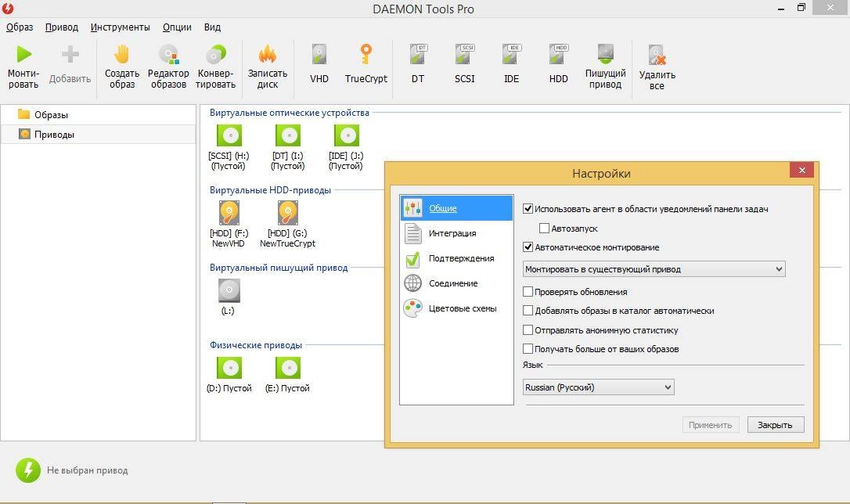Switch to Общие settings section
This screenshot has width=850, height=504.
[456, 208]
